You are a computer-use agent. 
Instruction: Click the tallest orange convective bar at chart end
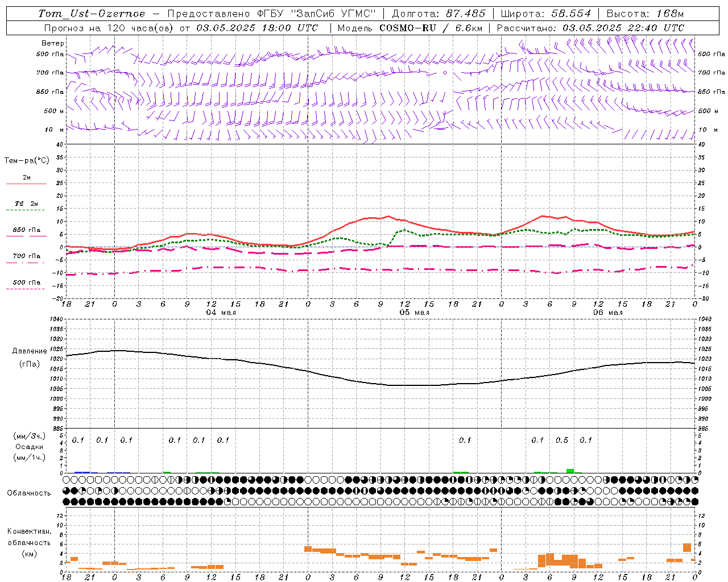tap(687, 547)
